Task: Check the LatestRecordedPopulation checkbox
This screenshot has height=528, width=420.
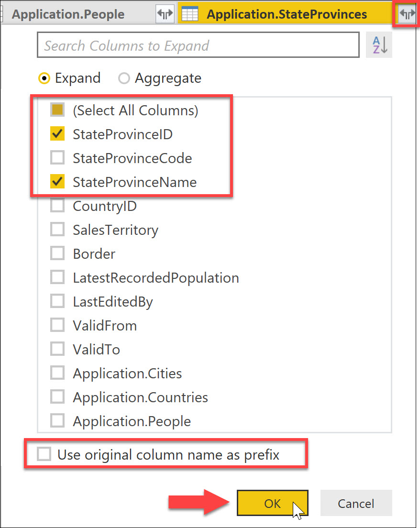Action: click(57, 277)
